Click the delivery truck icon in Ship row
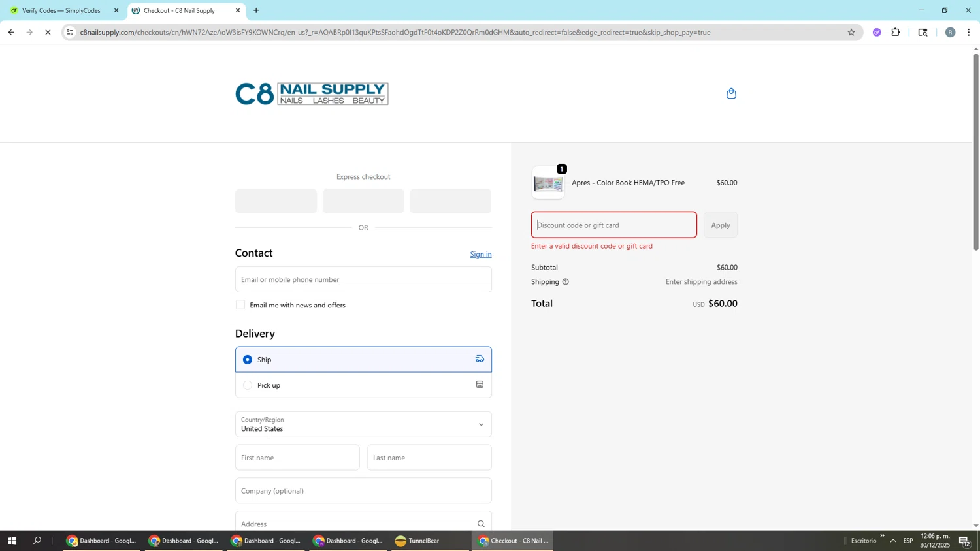The image size is (980, 551). point(480,359)
